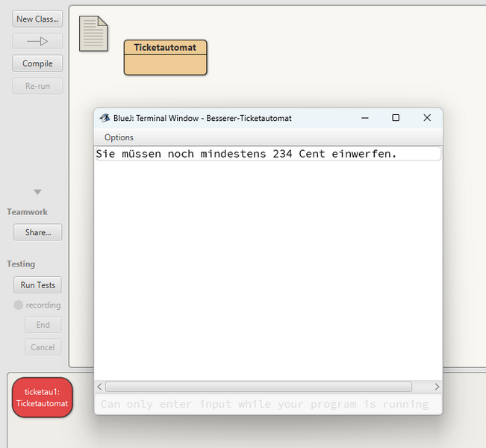Open the terminal Options menu
Image resolution: width=486 pixels, height=448 pixels.
tap(119, 137)
